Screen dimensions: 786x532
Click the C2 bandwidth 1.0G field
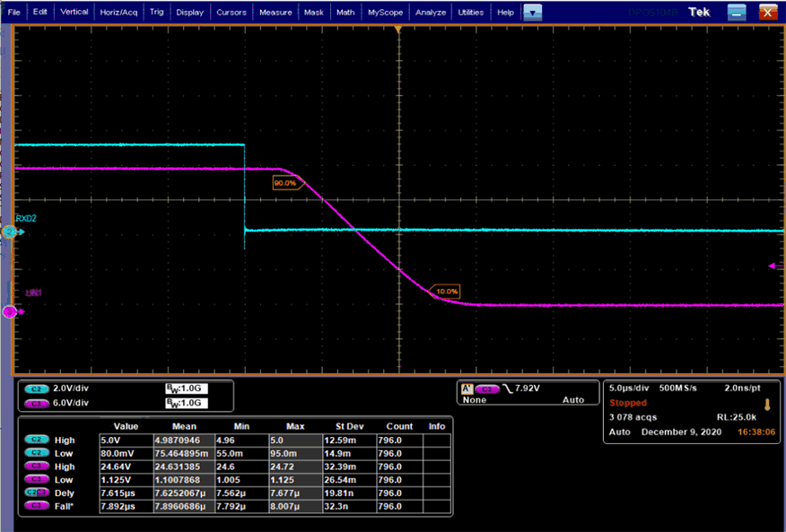[x=186, y=388]
